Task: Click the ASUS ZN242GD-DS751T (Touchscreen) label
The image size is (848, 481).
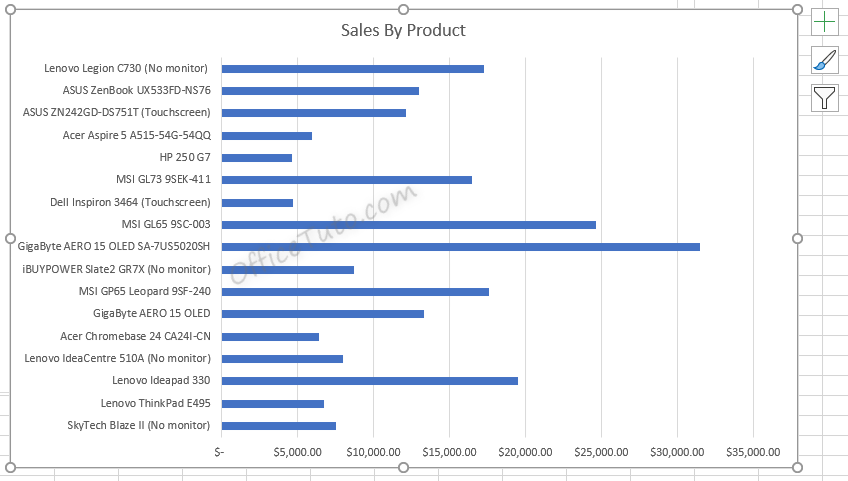Action: tap(117, 113)
